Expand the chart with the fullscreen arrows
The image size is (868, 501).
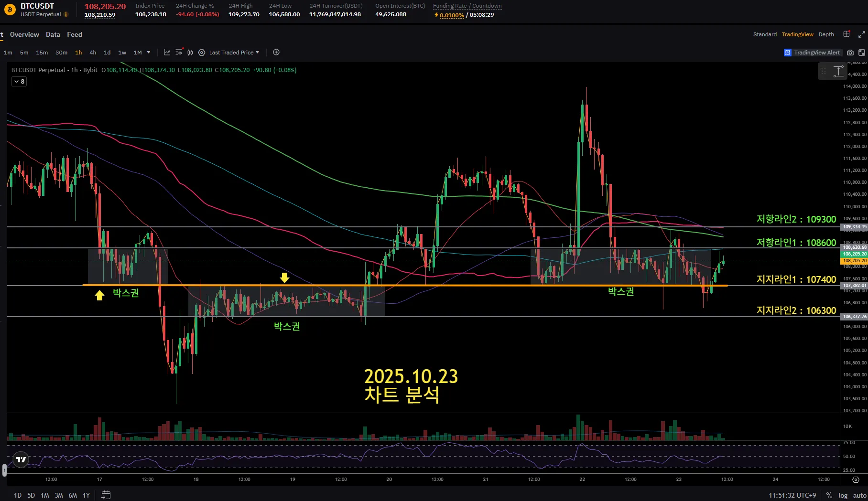coord(861,34)
